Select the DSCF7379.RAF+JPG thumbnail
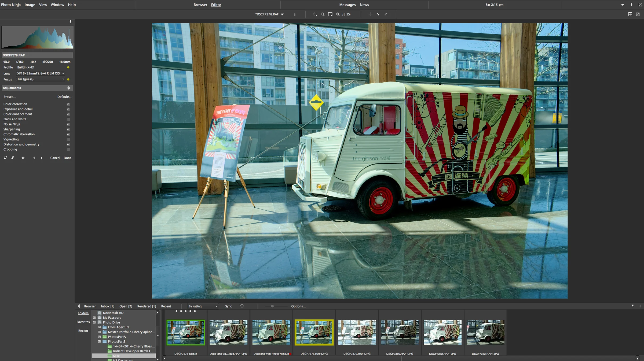Screen dimensions: 644x361 (x=357, y=333)
